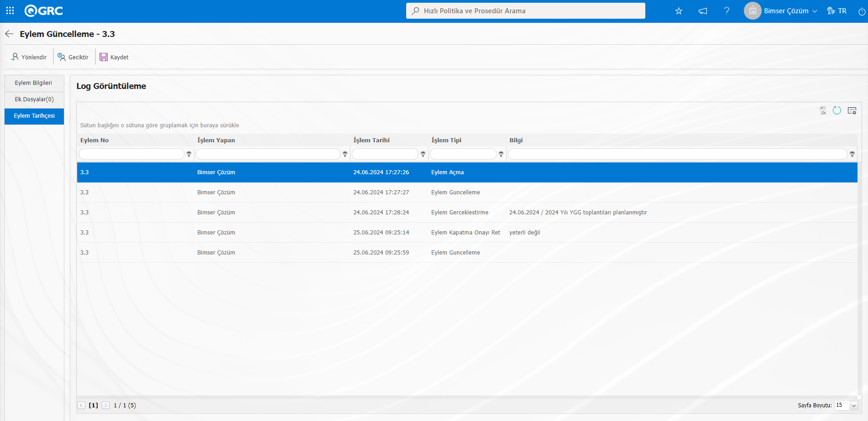This screenshot has height=421, width=868.
Task: Click the QGRC logo
Action: (43, 10)
